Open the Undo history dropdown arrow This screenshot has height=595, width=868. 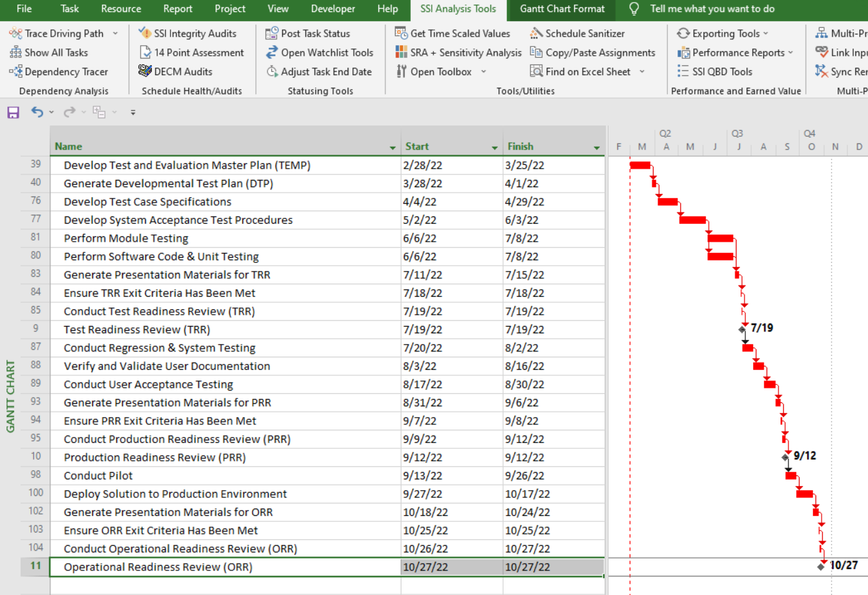[x=52, y=112]
